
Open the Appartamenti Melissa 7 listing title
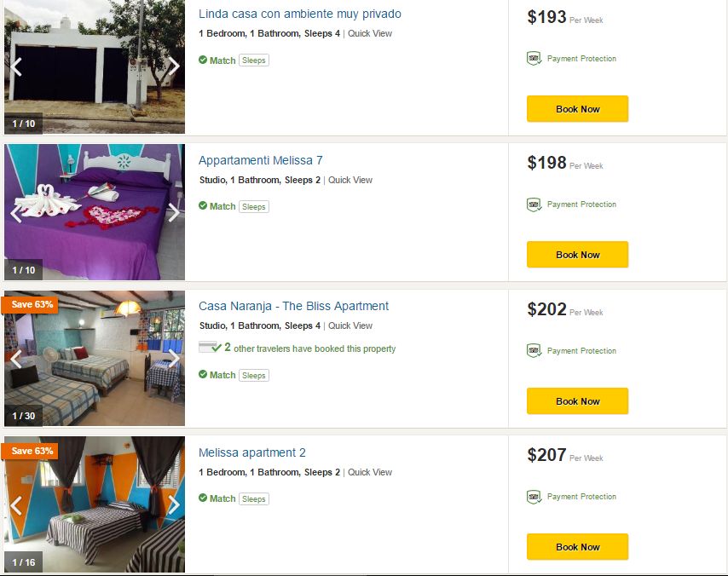pyautogui.click(x=260, y=160)
